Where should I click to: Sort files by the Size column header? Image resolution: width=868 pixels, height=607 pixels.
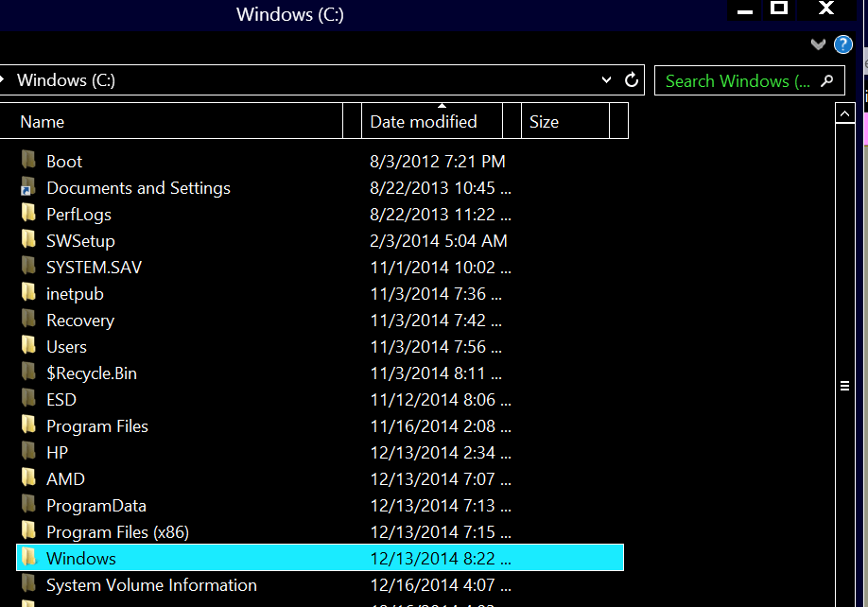(x=544, y=121)
